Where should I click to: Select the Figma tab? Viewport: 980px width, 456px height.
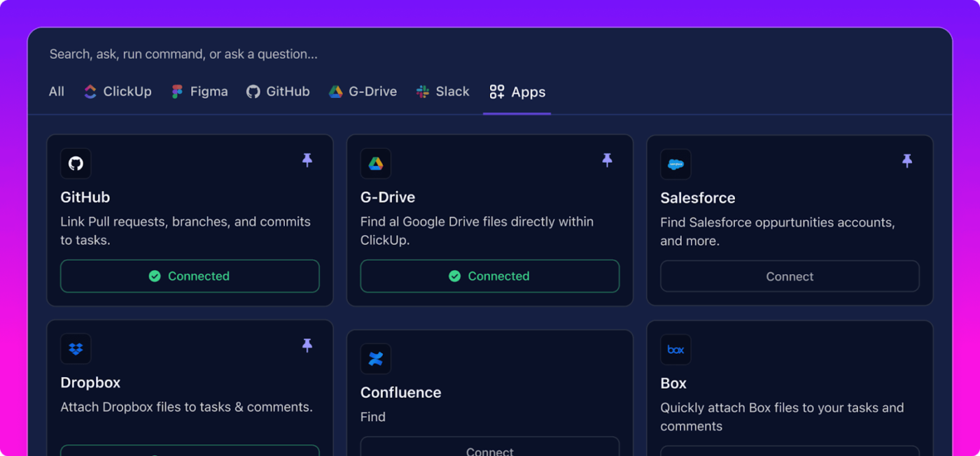point(199,92)
